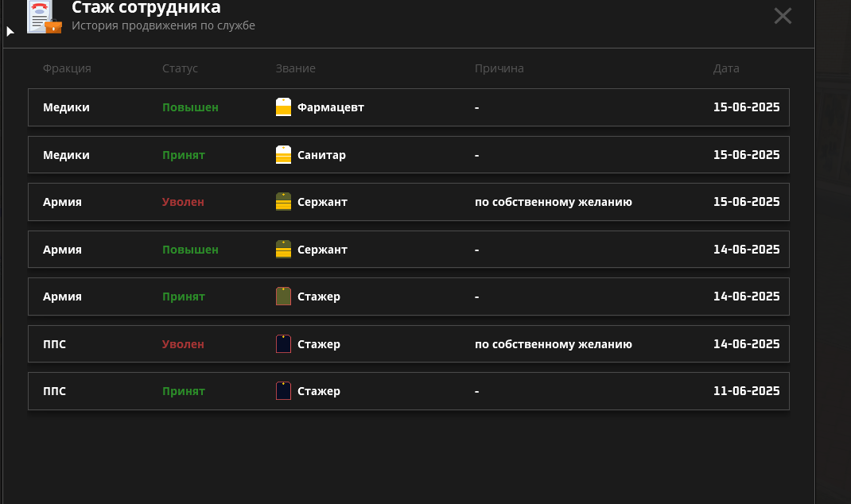
Task: Click the Армия cell in the Стажер row
Action: [x=62, y=297]
